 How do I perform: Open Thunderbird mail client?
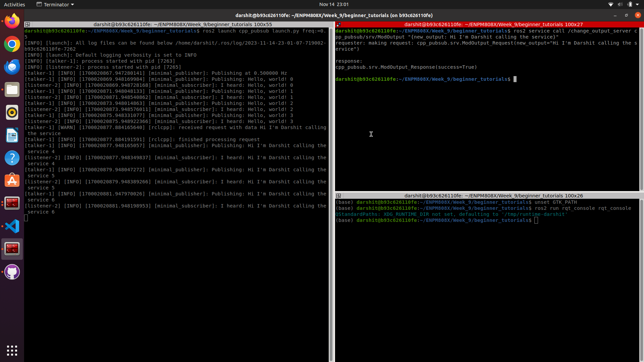pos(12,67)
